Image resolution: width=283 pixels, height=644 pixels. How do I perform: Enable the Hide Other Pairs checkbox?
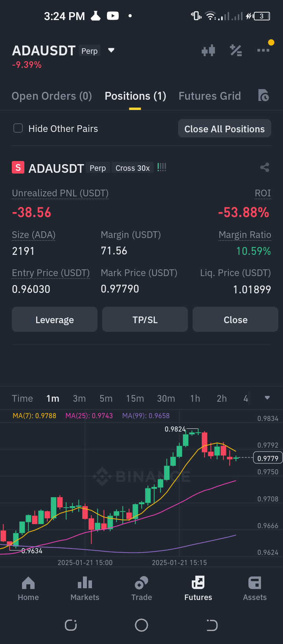[18, 128]
